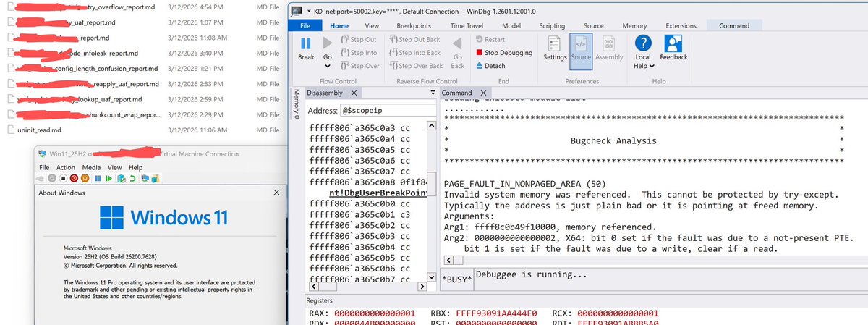Close the Disassembly panel tab
868x325 pixels.
pos(353,93)
